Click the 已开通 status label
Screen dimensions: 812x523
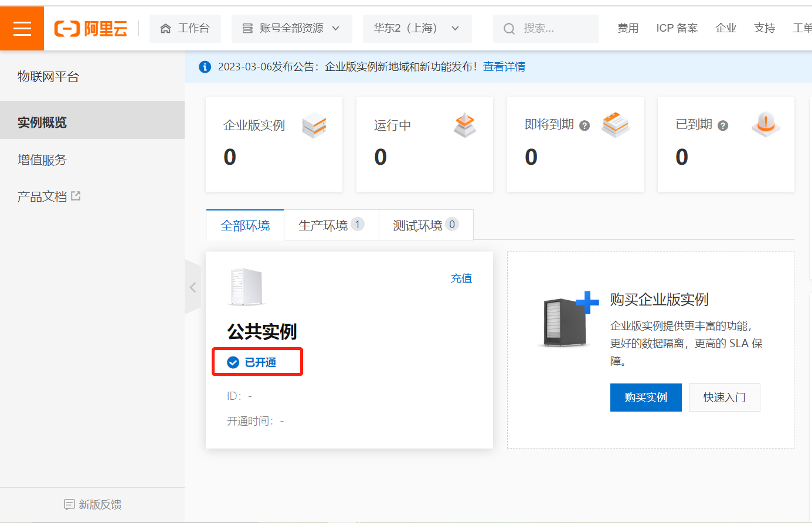(x=260, y=362)
